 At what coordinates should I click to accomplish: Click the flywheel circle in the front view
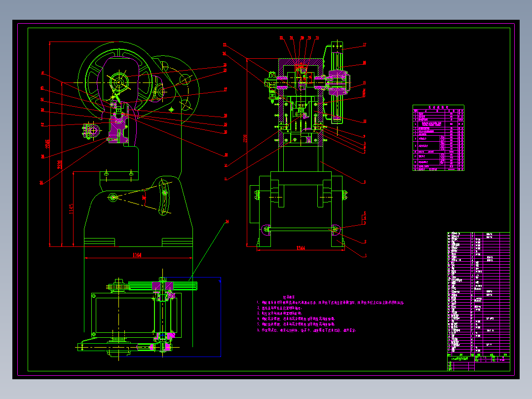point(118,81)
